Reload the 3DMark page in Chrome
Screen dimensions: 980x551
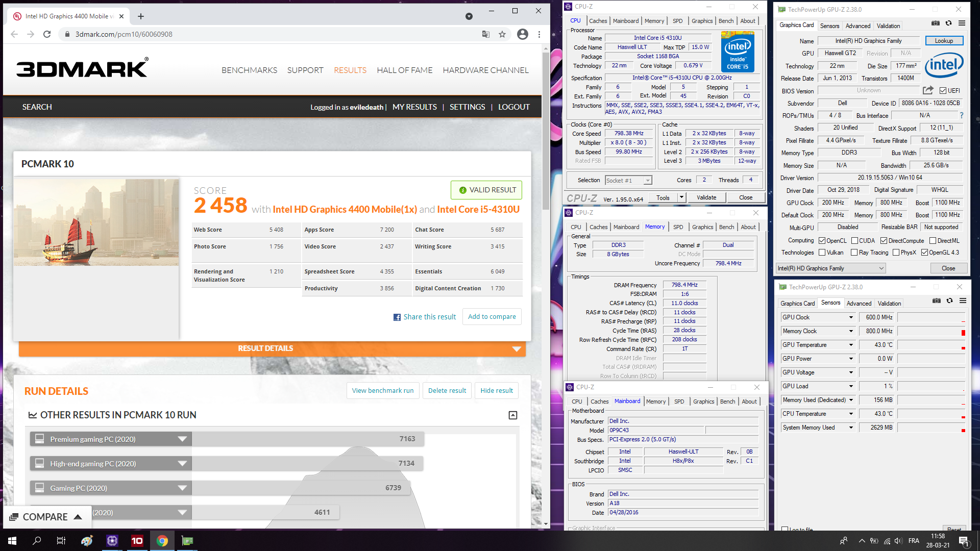pyautogui.click(x=47, y=34)
